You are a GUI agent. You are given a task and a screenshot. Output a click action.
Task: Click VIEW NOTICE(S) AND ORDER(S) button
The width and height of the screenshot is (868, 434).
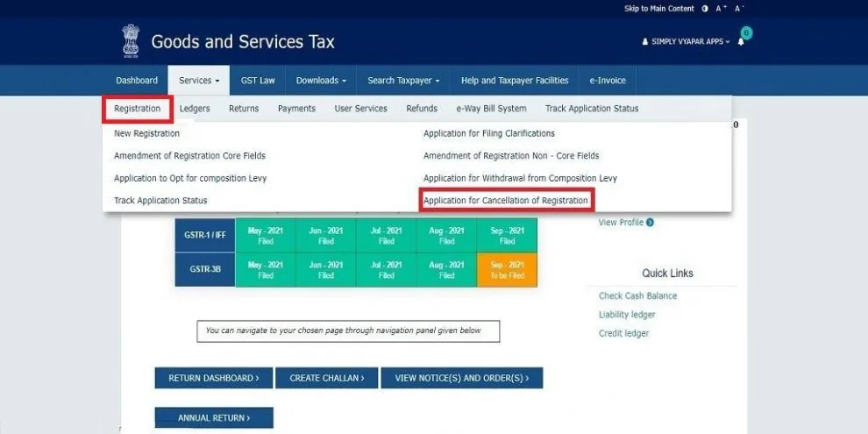[462, 378]
